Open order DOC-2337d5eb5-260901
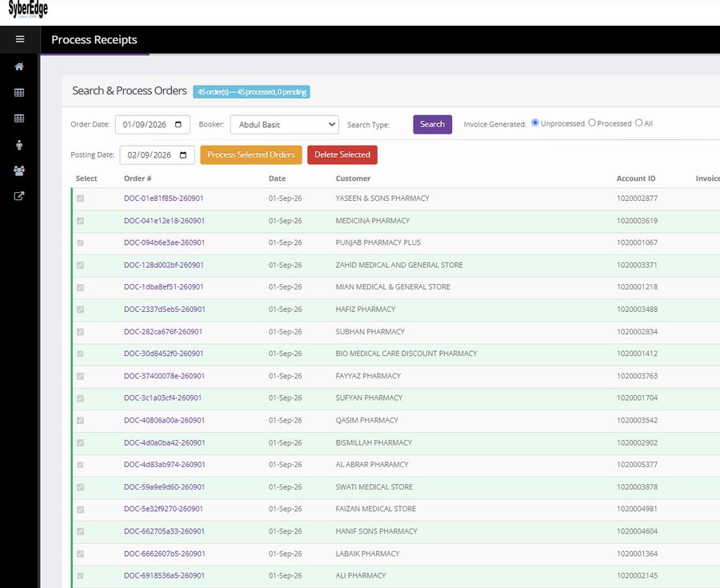Image resolution: width=720 pixels, height=588 pixels. click(164, 310)
